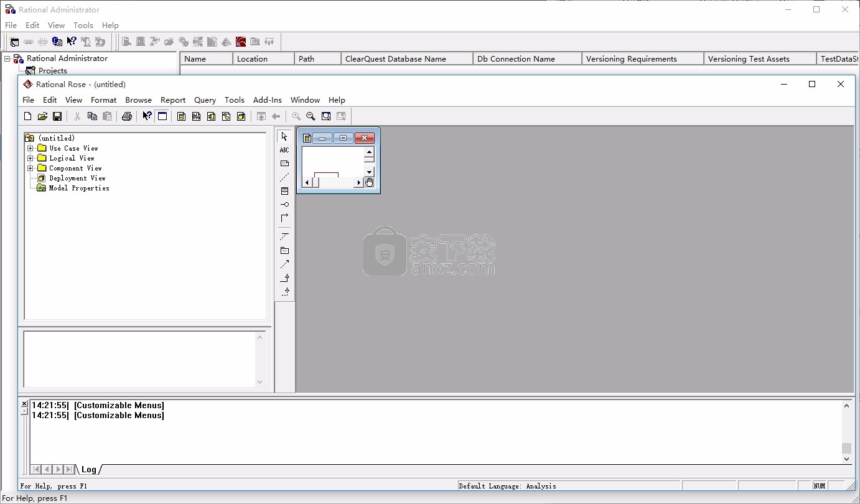The width and height of the screenshot is (860, 504).
Task: Close the log pane with small x
Action: [24, 404]
